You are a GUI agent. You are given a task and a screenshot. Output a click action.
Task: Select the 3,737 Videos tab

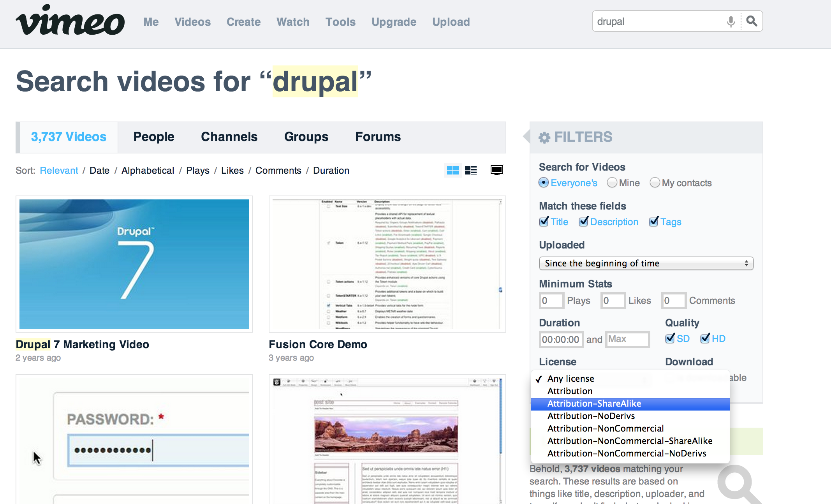click(69, 137)
